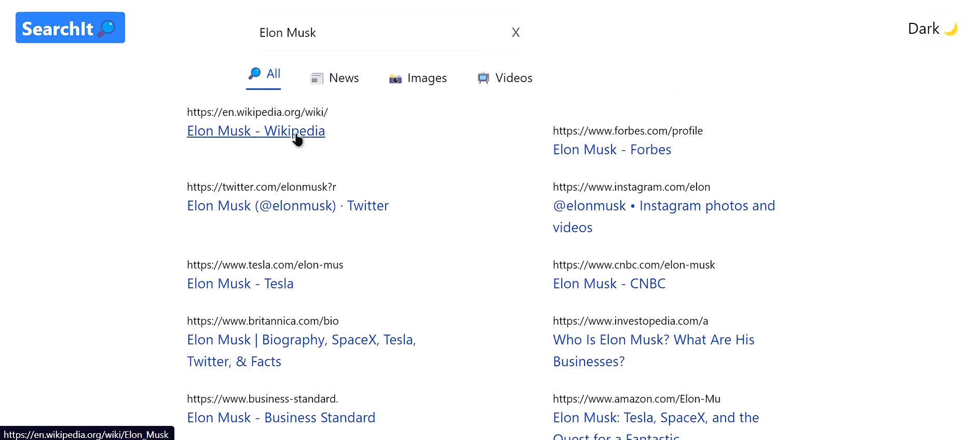Open Elon Musk - Forbes link

[x=612, y=150]
